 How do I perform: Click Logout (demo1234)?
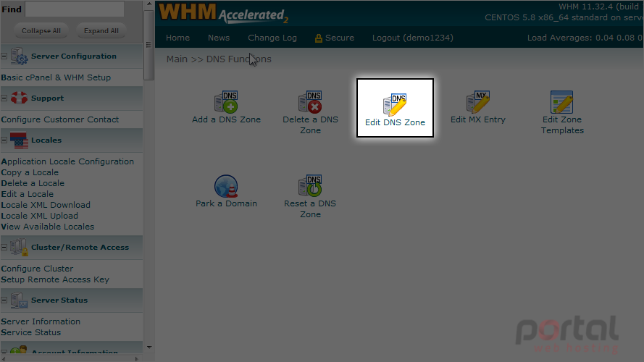413,38
